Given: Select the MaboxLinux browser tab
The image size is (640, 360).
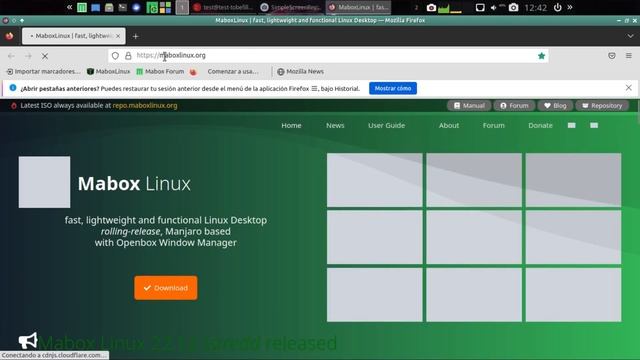Looking at the screenshot, I should [x=73, y=36].
